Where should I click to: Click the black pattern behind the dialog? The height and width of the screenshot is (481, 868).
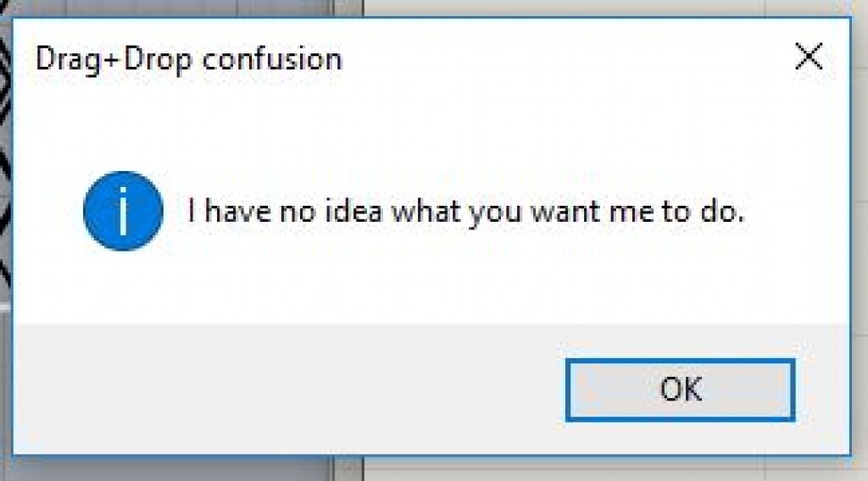pyautogui.click(x=6, y=169)
